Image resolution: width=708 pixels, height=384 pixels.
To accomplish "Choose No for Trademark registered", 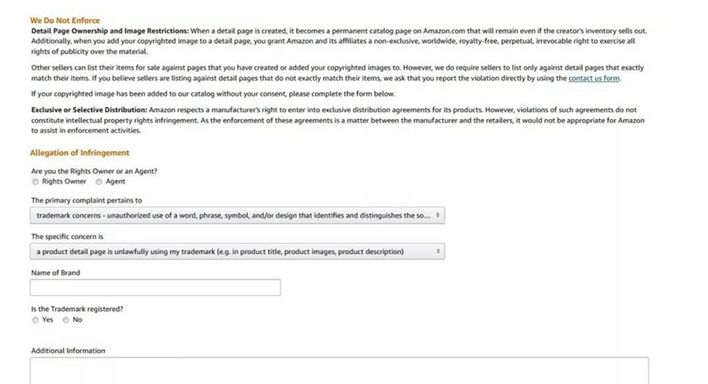I will tap(66, 320).
